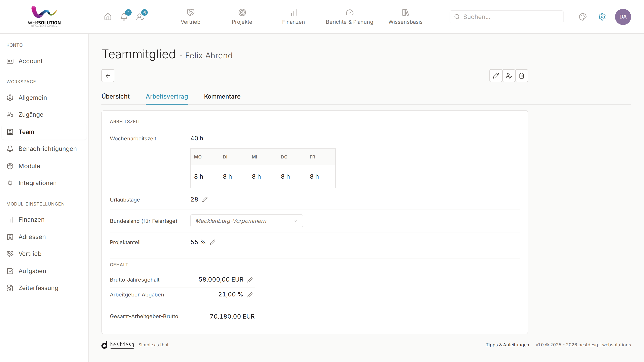Click the bestdesq footer logo

tap(118, 345)
